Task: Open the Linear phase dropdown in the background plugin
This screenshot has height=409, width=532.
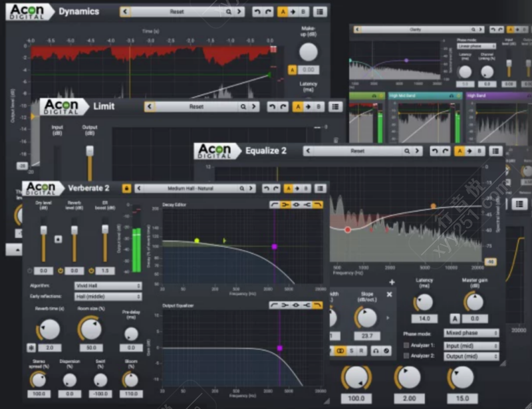Action: [476, 46]
